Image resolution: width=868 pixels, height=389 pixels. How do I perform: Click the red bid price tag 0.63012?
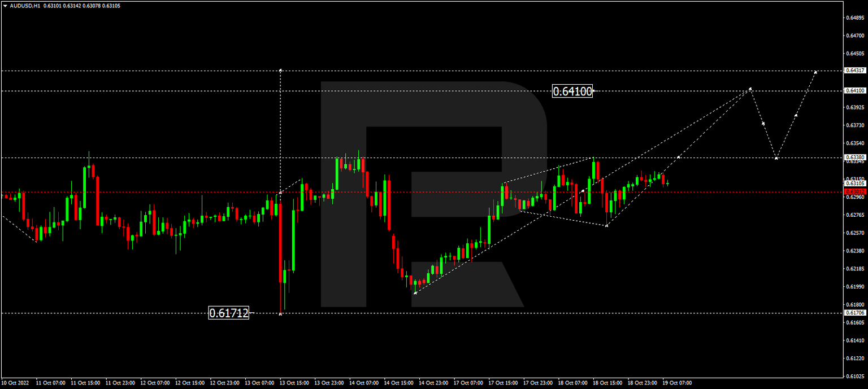[855, 192]
